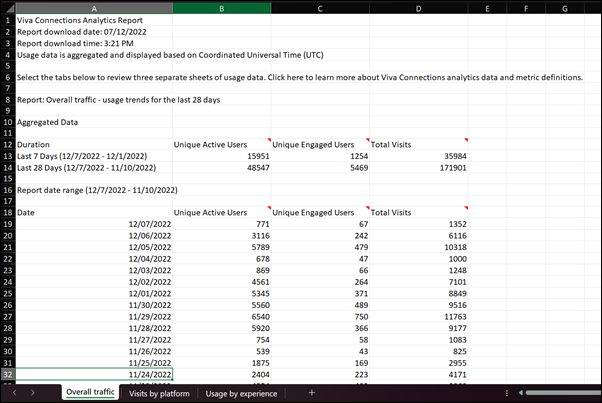The image size is (602, 403).
Task: Click 'Unique Engaged Users' header in row 18
Action: point(320,213)
